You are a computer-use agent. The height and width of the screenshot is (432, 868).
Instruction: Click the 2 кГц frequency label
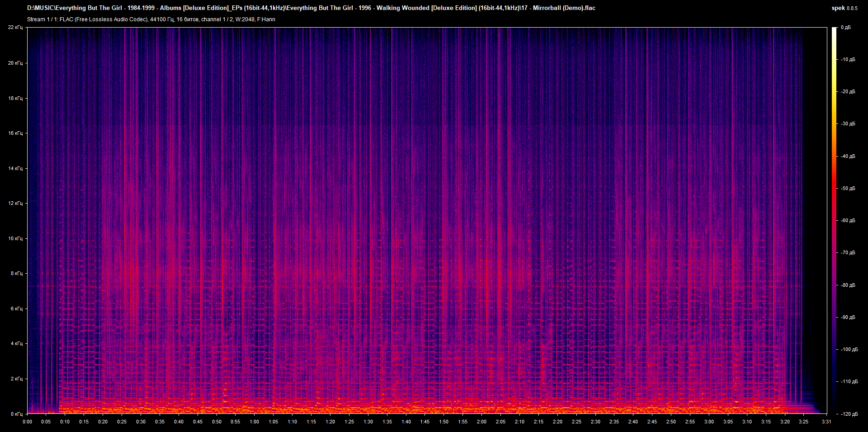click(17, 379)
